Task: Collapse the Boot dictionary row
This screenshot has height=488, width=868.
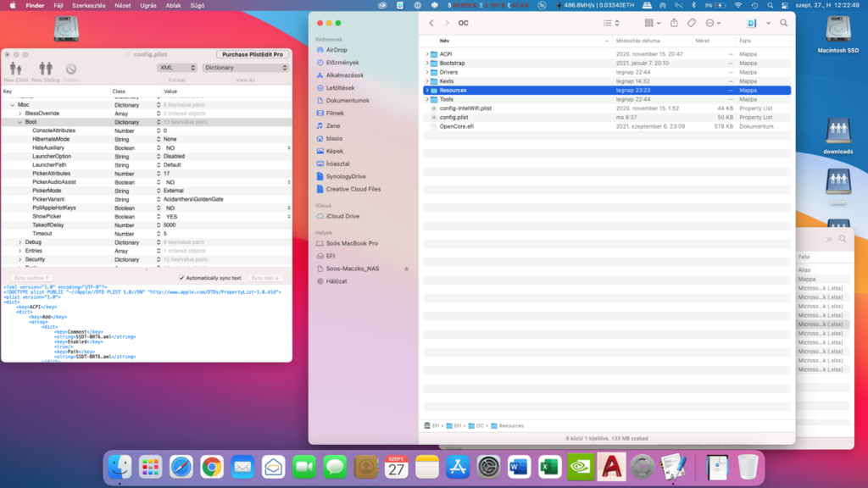Action: 19,122
